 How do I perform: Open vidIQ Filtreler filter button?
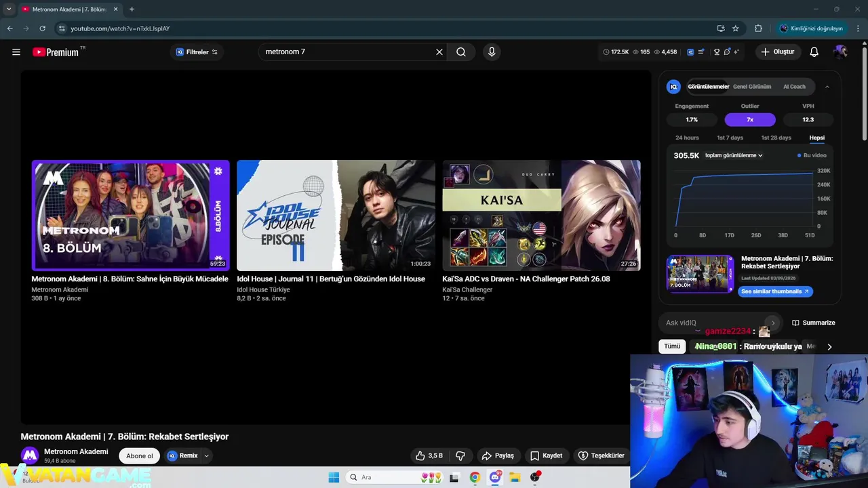197,52
